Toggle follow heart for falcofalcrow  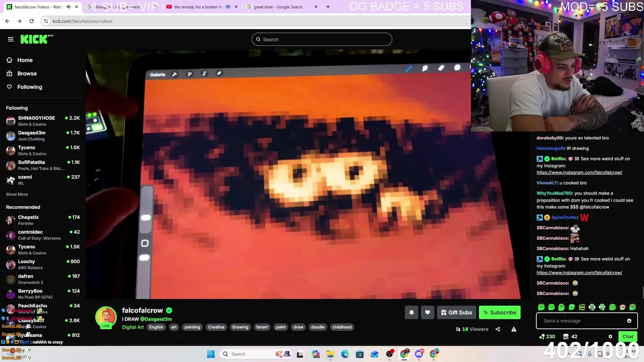[x=428, y=313]
